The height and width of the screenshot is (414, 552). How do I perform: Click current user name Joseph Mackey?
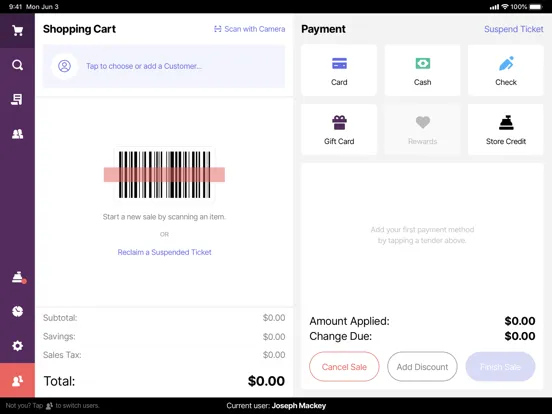coord(299,406)
